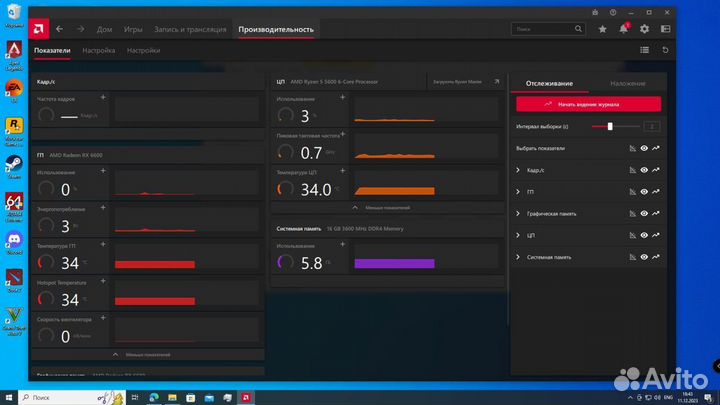
Task: Toggle visibility eye for Графическая память
Action: (644, 214)
